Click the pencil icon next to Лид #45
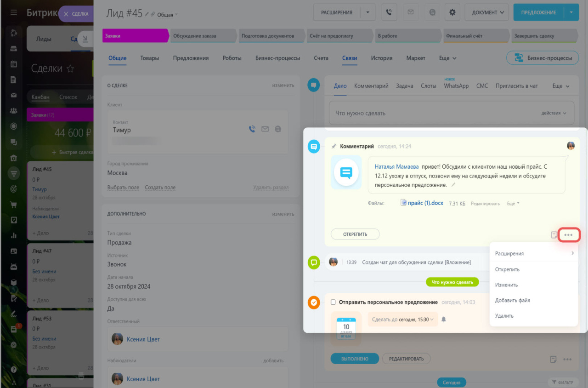The height and width of the screenshot is (388, 588). tap(147, 14)
